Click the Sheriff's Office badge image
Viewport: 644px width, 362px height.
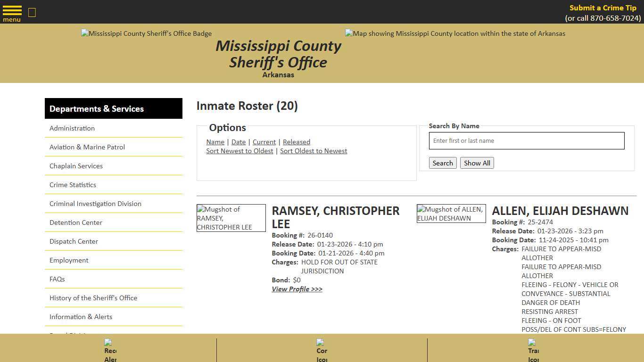[146, 33]
